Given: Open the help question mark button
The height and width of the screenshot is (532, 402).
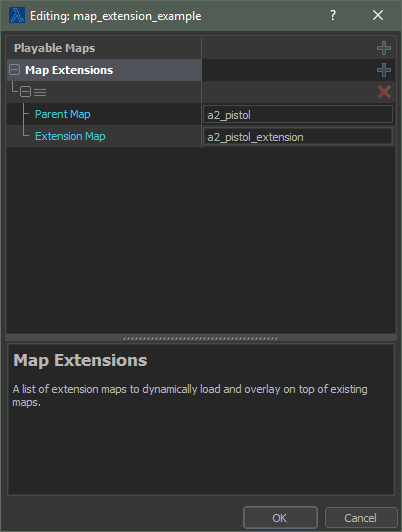Looking at the screenshot, I should 333,15.
